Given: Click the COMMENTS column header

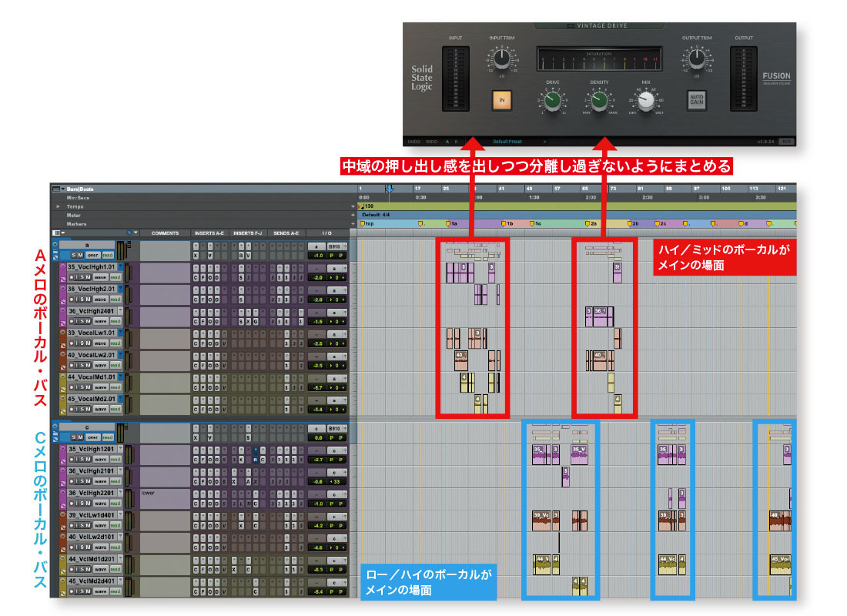Looking at the screenshot, I should [165, 233].
